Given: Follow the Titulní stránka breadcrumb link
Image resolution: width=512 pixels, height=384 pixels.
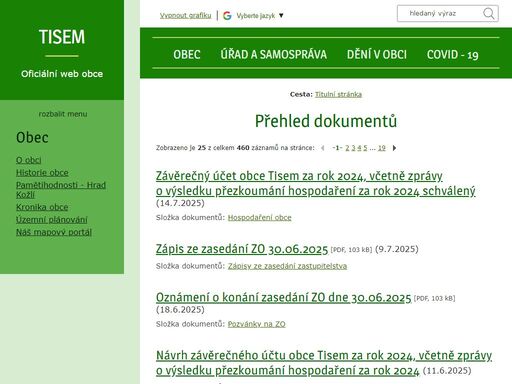Looking at the screenshot, I should click(x=338, y=94).
